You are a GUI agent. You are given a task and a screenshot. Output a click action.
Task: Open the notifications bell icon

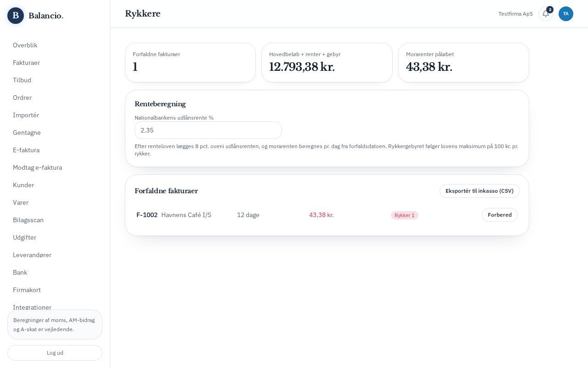click(546, 14)
